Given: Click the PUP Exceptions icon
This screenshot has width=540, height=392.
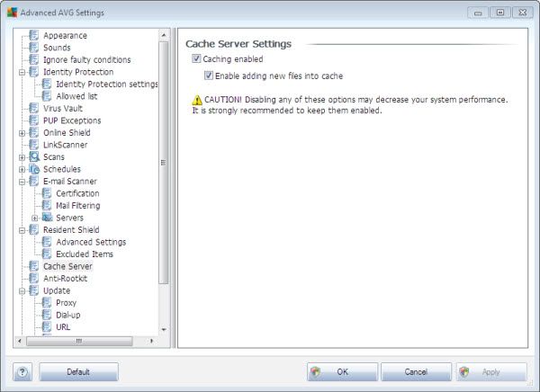Looking at the screenshot, I should pos(34,120).
